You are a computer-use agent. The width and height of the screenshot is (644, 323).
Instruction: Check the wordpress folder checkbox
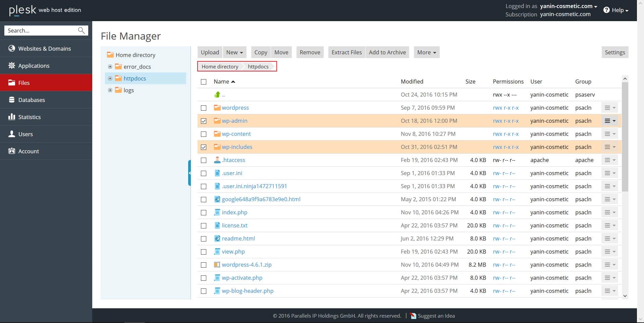click(204, 108)
